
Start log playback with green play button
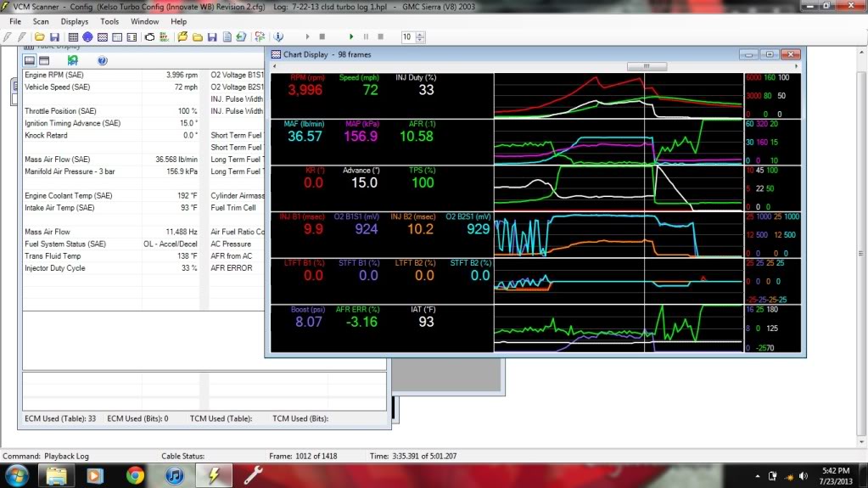pos(351,37)
